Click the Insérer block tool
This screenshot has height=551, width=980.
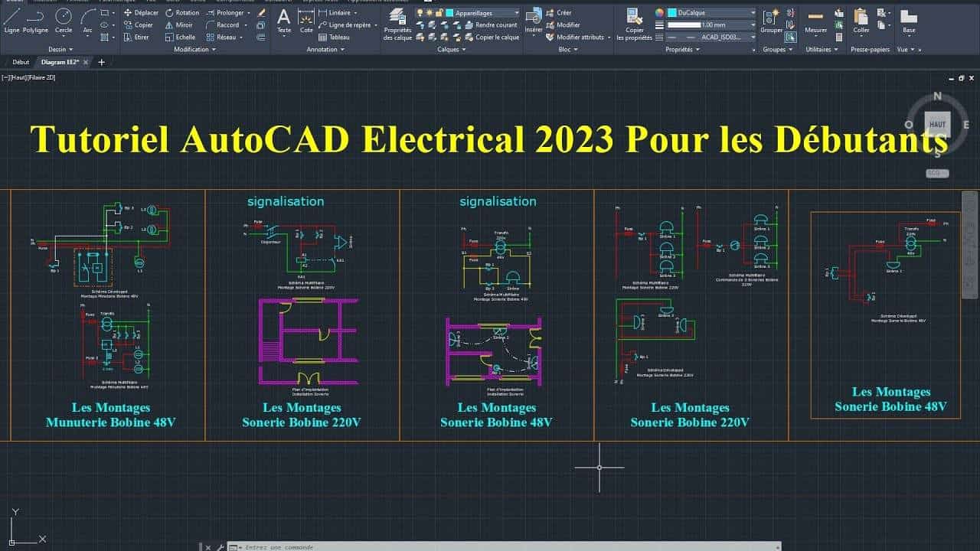[x=534, y=21]
